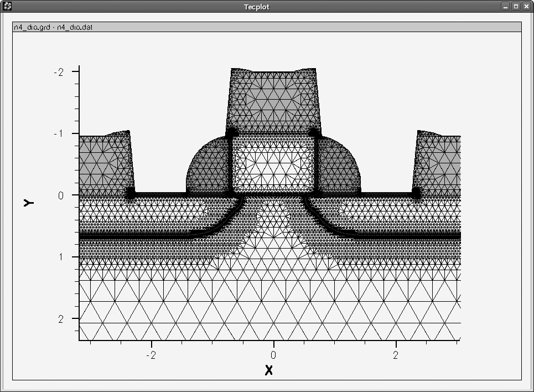
Task: Click the 0 tick label on X axis
Action: [273, 354]
